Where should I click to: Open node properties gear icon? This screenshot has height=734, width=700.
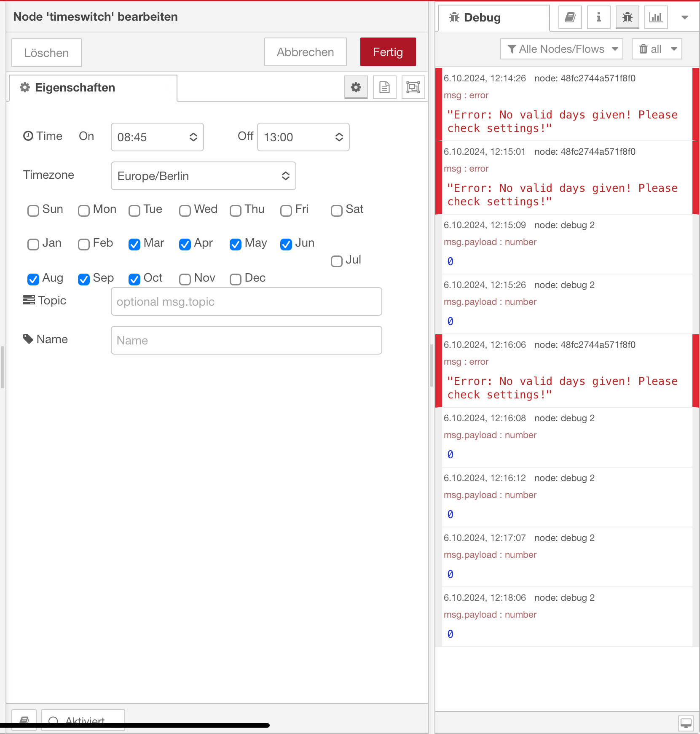(x=356, y=87)
